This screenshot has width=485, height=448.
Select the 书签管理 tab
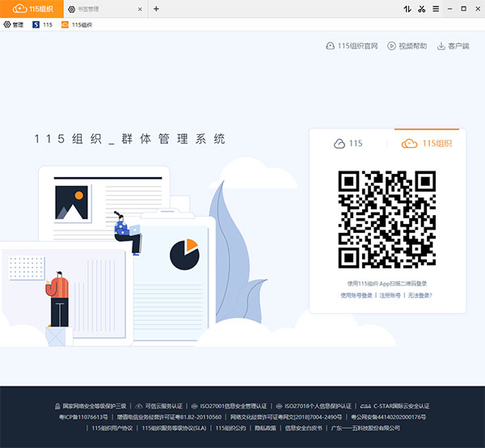[105, 9]
